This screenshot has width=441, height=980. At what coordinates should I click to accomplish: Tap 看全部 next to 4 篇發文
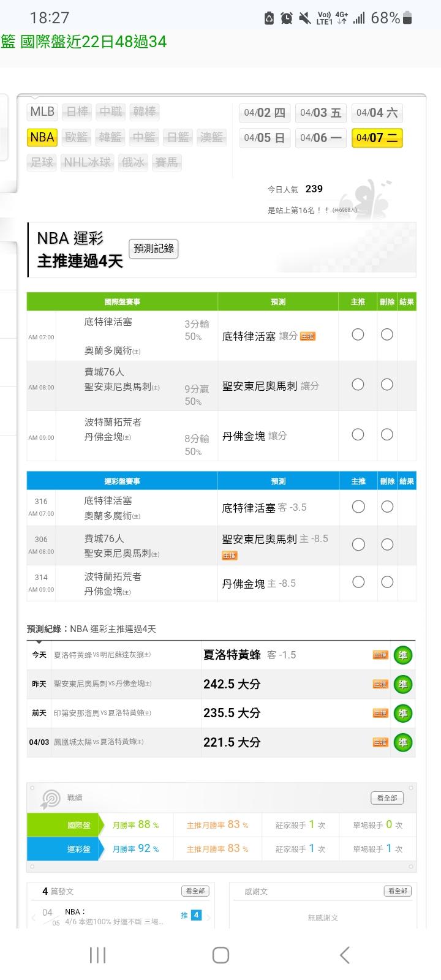tap(195, 891)
